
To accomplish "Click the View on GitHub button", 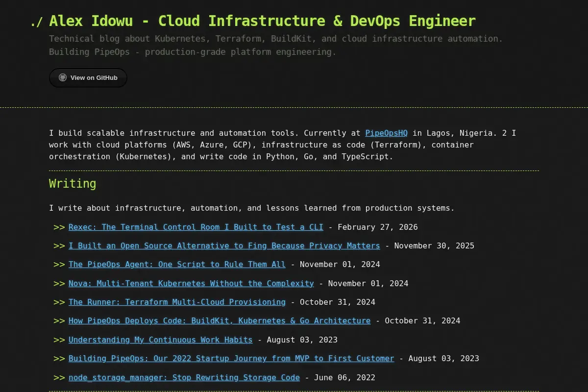I will (88, 78).
